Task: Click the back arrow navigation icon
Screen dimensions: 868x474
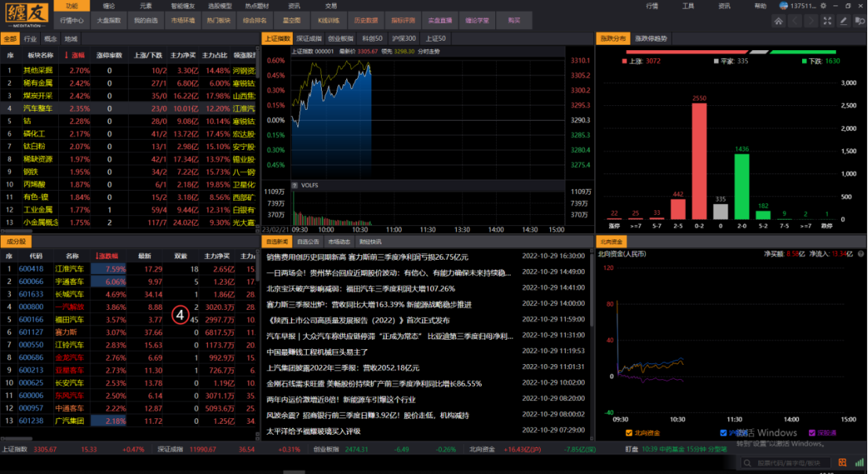Action: coord(796,21)
